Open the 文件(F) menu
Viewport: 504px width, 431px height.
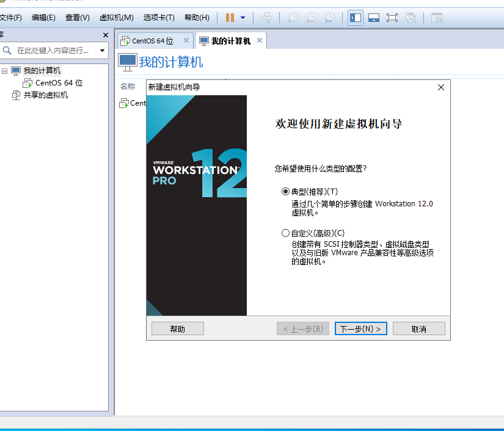click(10, 18)
